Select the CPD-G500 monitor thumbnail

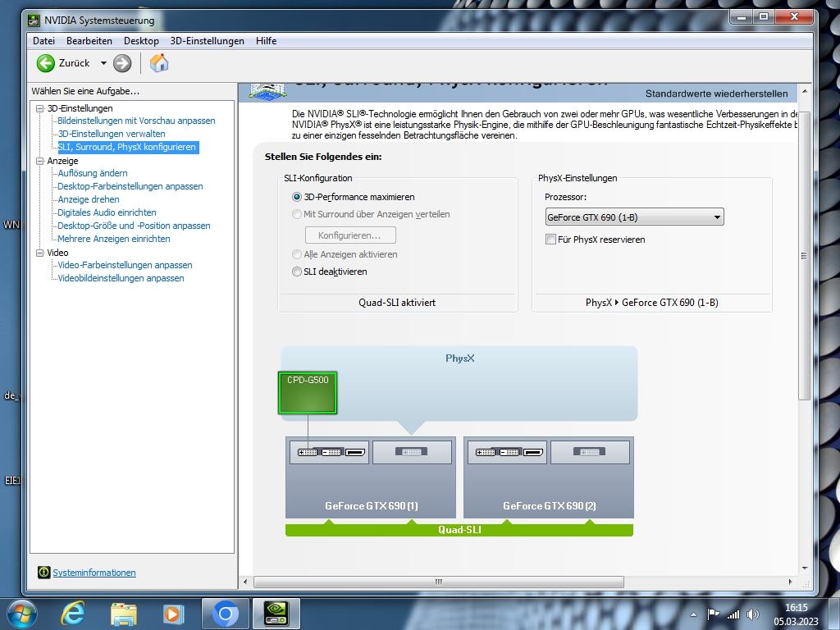coord(308,393)
